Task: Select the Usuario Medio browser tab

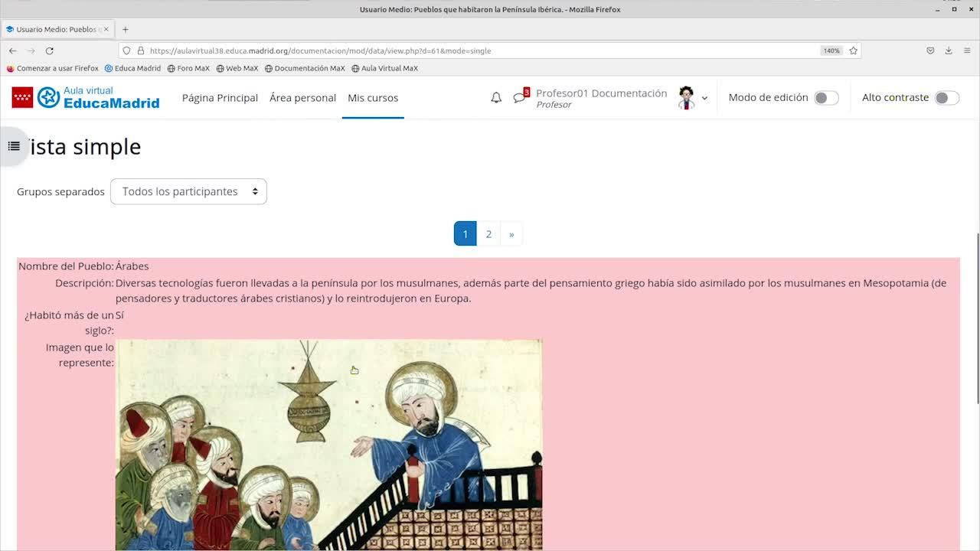Action: (57, 29)
